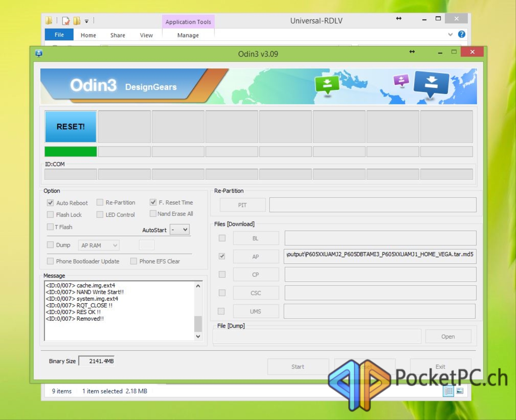Check the UMS file checkbox
This screenshot has width=516, height=420.
221,311
